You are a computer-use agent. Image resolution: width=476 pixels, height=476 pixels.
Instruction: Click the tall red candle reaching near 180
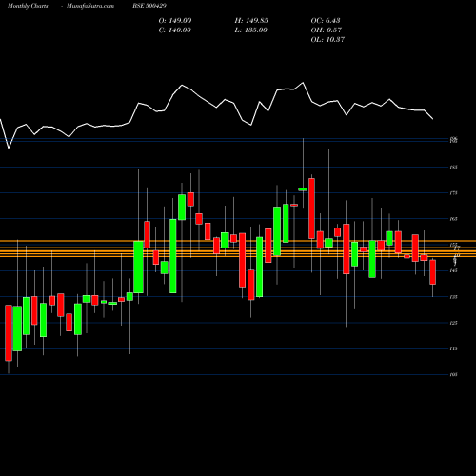click(x=311, y=208)
